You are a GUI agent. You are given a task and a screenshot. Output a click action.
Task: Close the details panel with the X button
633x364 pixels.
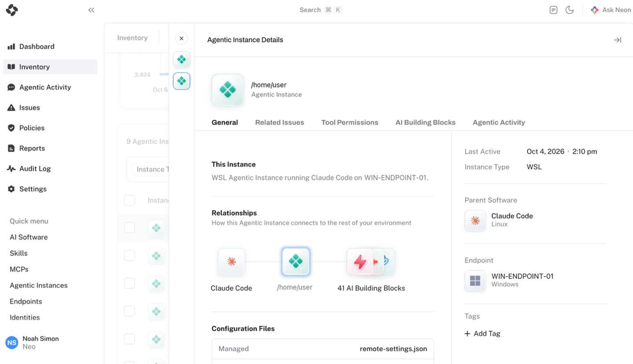coord(182,39)
